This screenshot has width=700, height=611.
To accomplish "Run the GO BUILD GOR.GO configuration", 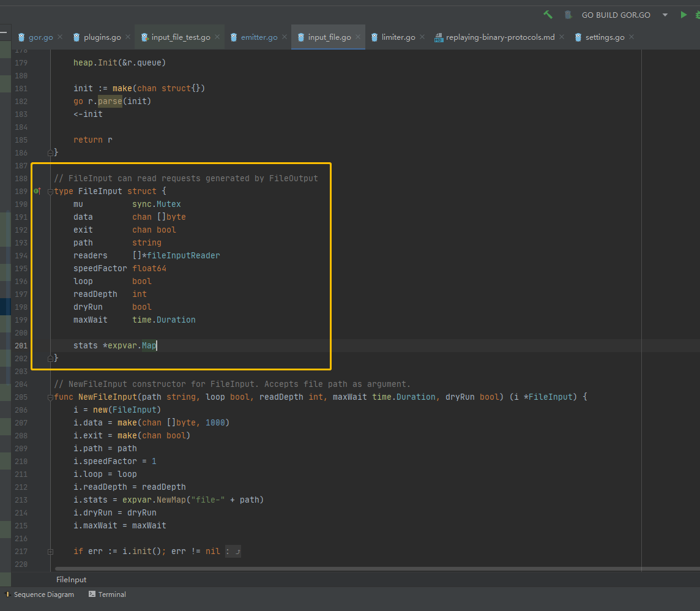I will pos(683,15).
